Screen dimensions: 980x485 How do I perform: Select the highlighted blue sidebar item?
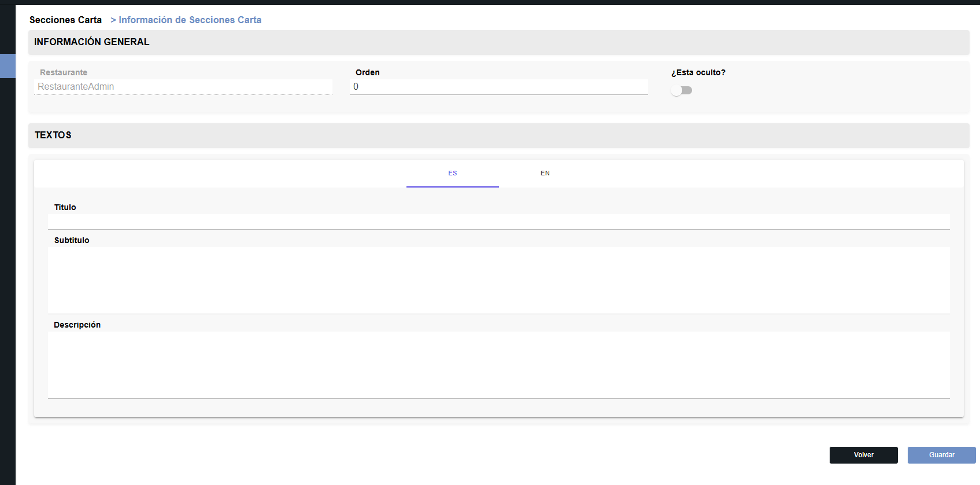(x=8, y=66)
